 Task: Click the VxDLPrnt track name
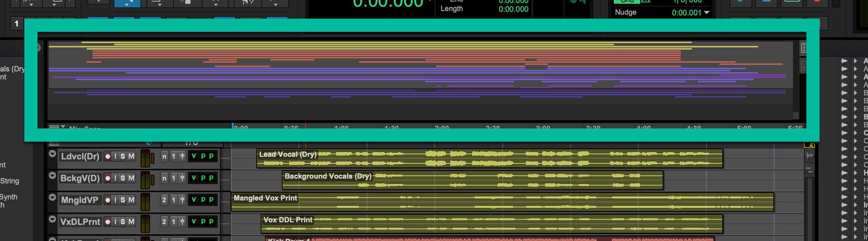(80, 221)
